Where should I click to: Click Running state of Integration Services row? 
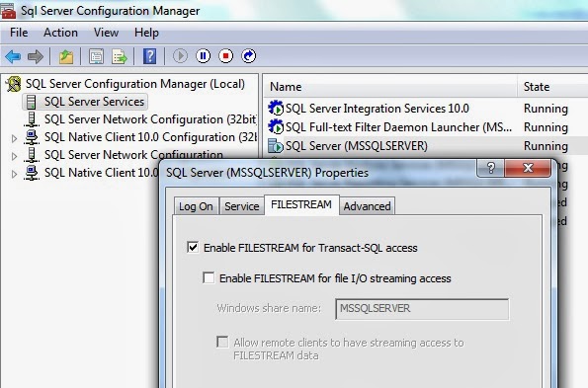pyautogui.click(x=546, y=109)
